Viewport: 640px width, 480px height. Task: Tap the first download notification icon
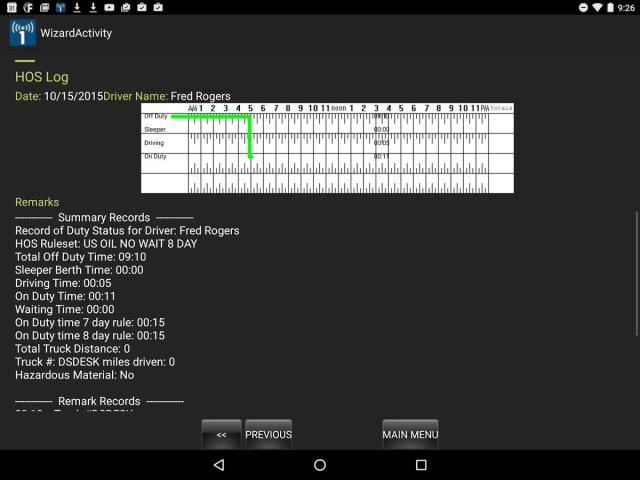(x=77, y=7)
